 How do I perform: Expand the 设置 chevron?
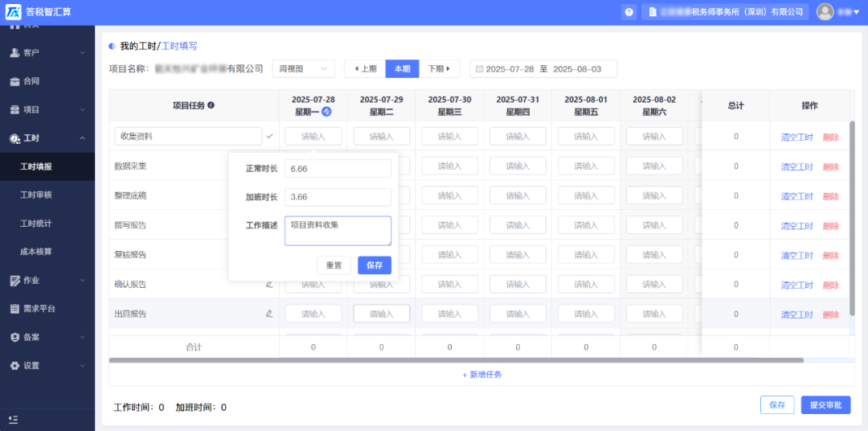point(82,366)
